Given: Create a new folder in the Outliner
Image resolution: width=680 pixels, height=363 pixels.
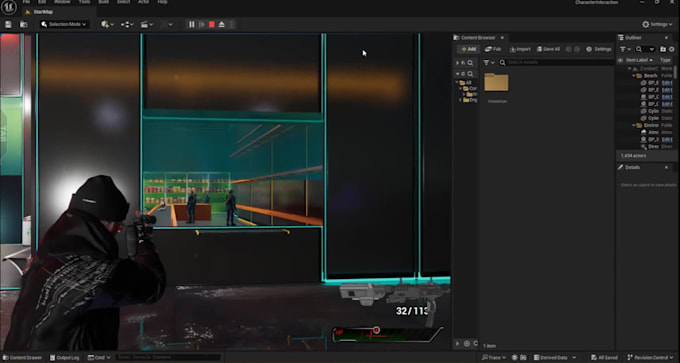Looking at the screenshot, I should [663, 49].
